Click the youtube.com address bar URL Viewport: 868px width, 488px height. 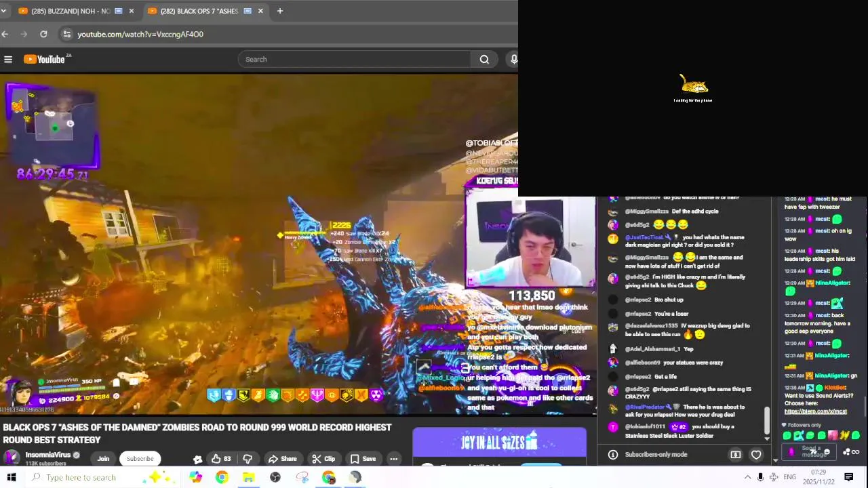click(x=140, y=34)
